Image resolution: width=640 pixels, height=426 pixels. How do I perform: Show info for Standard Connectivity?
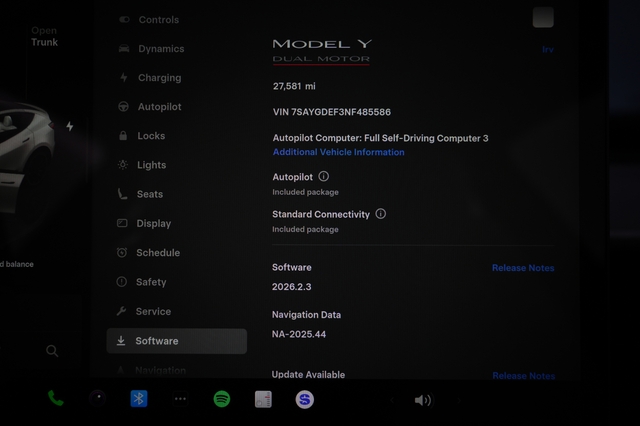pyautogui.click(x=380, y=214)
